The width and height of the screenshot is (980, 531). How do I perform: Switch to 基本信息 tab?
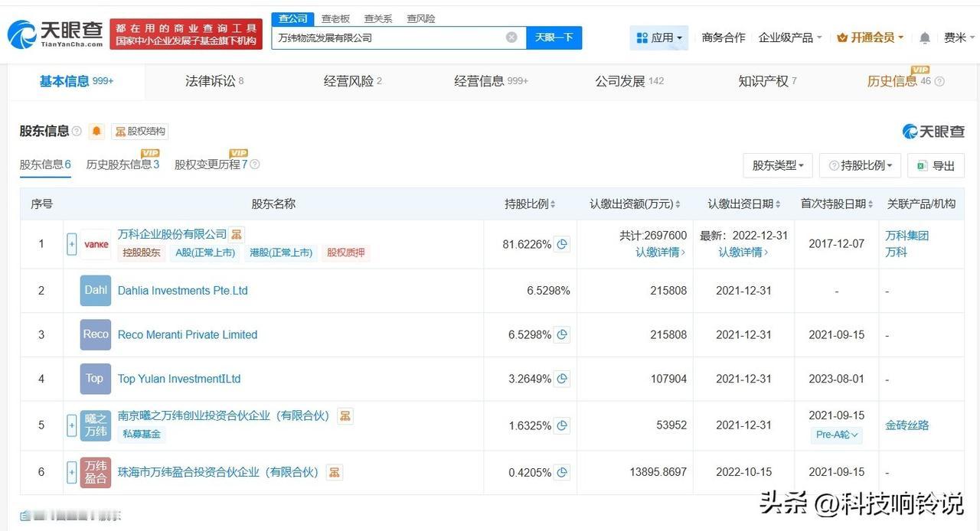point(77,81)
